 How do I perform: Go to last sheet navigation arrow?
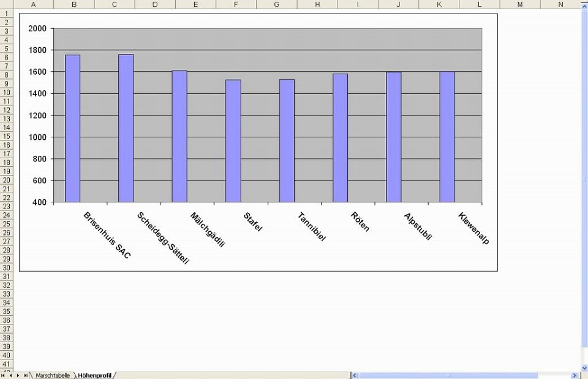[25, 375]
